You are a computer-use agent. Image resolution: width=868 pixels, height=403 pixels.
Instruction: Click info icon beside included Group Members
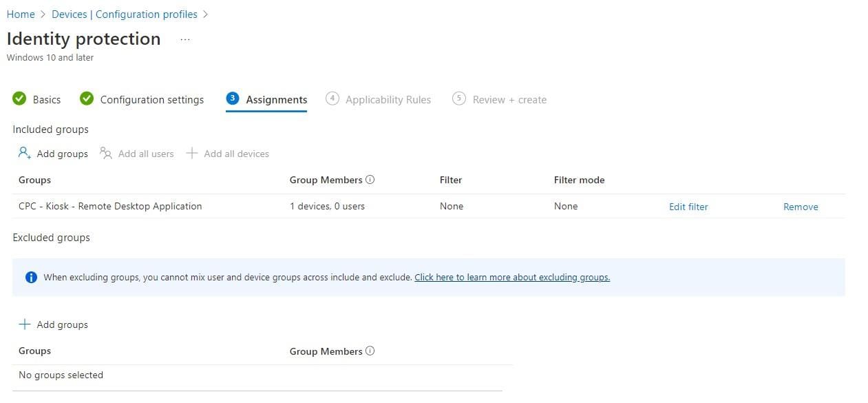click(x=370, y=180)
